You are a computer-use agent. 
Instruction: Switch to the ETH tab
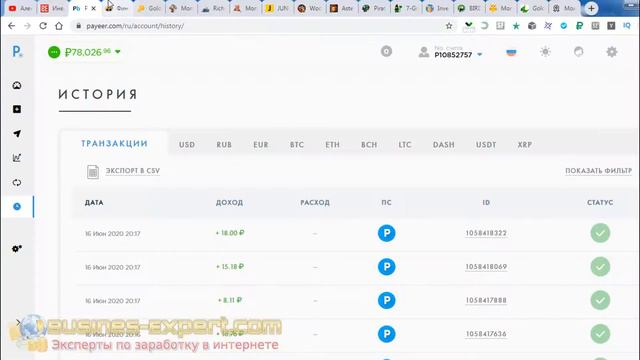(332, 144)
